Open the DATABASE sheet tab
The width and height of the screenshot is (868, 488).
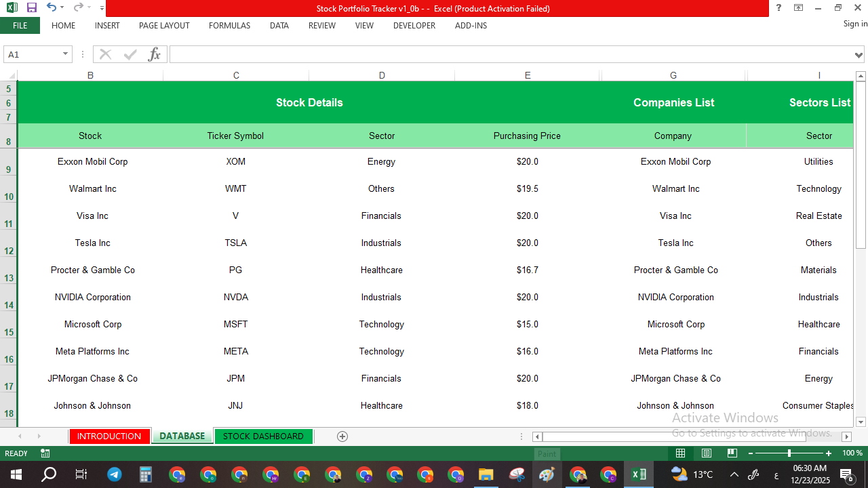coord(182,436)
